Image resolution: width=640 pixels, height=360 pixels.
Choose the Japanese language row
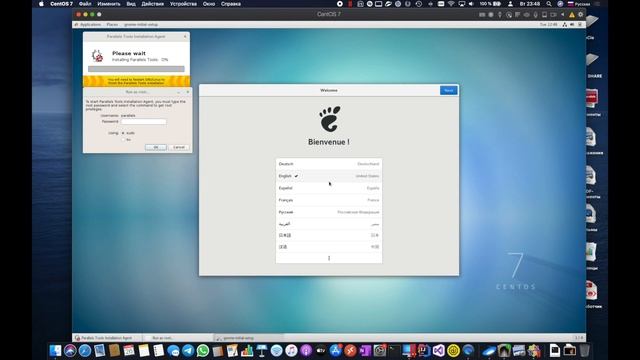(329, 235)
